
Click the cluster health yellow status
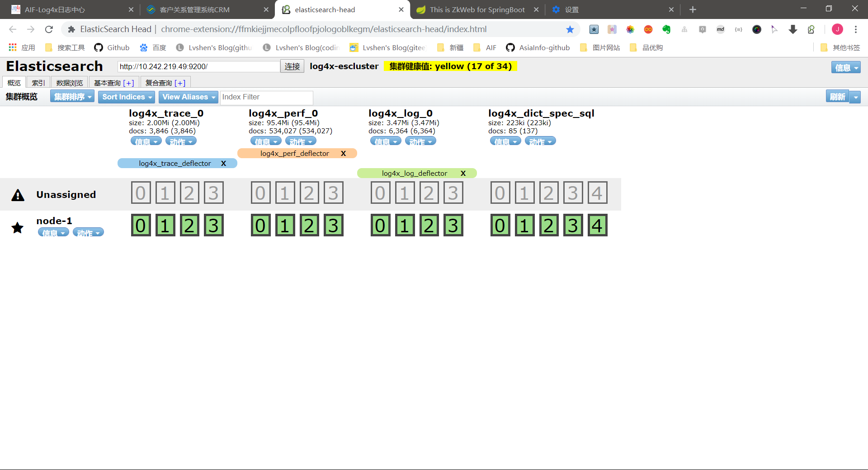point(450,66)
